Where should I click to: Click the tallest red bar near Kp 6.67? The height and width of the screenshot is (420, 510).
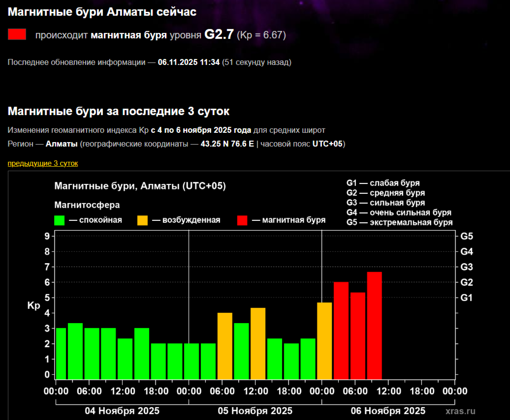click(x=374, y=325)
